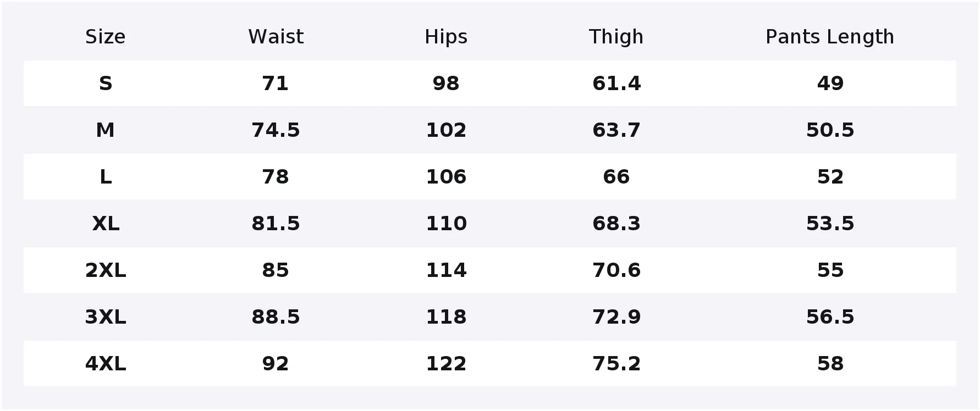Select the 4XL size row label

coord(105,364)
